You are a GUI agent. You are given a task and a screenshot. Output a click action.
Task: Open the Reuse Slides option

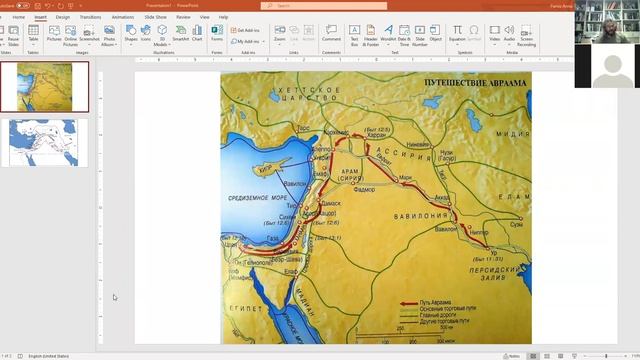[13, 36]
